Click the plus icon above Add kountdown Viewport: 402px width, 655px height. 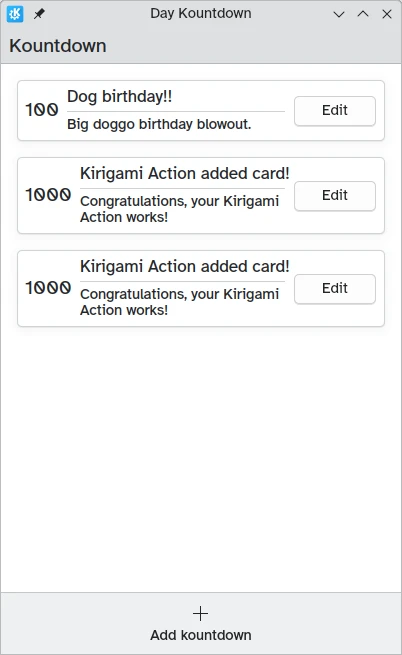point(201,614)
